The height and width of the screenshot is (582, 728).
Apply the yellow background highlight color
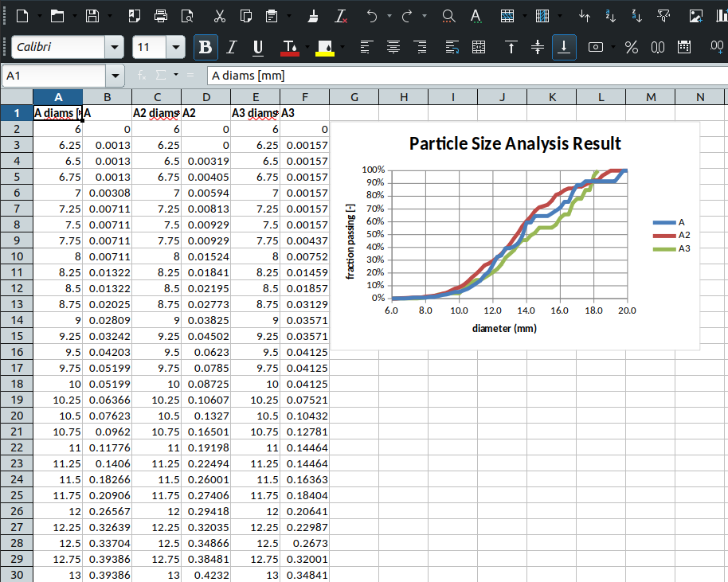[x=325, y=47]
